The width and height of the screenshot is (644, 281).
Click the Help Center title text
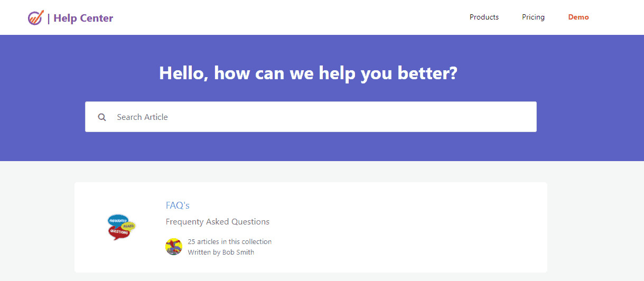[83, 18]
